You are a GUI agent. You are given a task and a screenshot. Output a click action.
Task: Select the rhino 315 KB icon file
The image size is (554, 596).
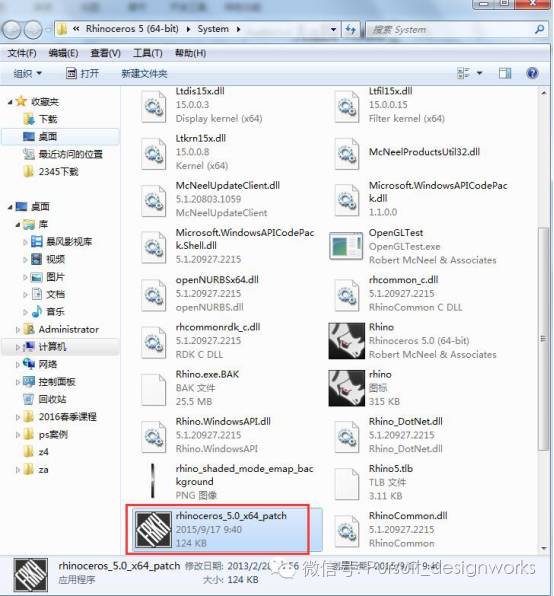347,388
